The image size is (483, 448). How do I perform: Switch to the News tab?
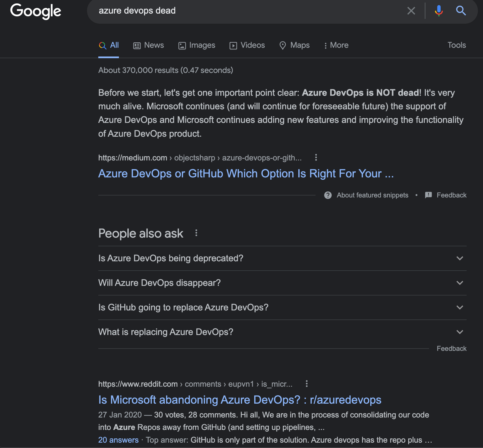tap(149, 45)
